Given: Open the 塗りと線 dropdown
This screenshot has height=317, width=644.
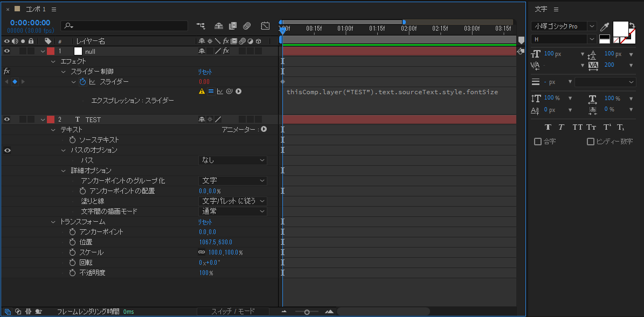Looking at the screenshot, I should (232, 201).
